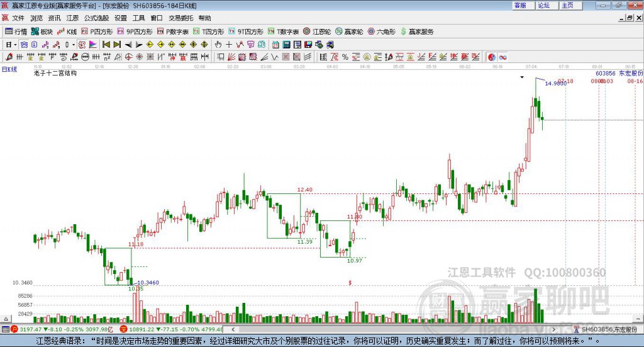This screenshot has height=347, width=644.
Task: Toggle the highlighted 权 adjustment icon
Action: (82, 45)
